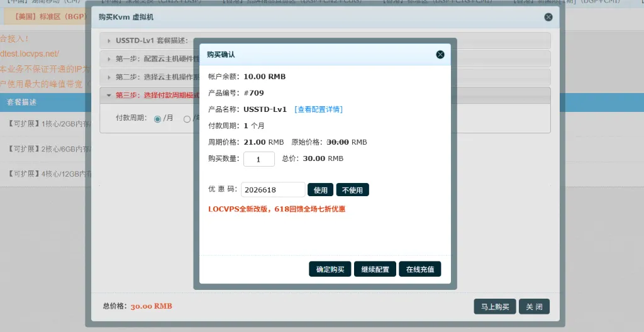The height and width of the screenshot is (332, 644).
Task: Click the 购买Kvm 虚拟机 window title
Action: [126, 17]
